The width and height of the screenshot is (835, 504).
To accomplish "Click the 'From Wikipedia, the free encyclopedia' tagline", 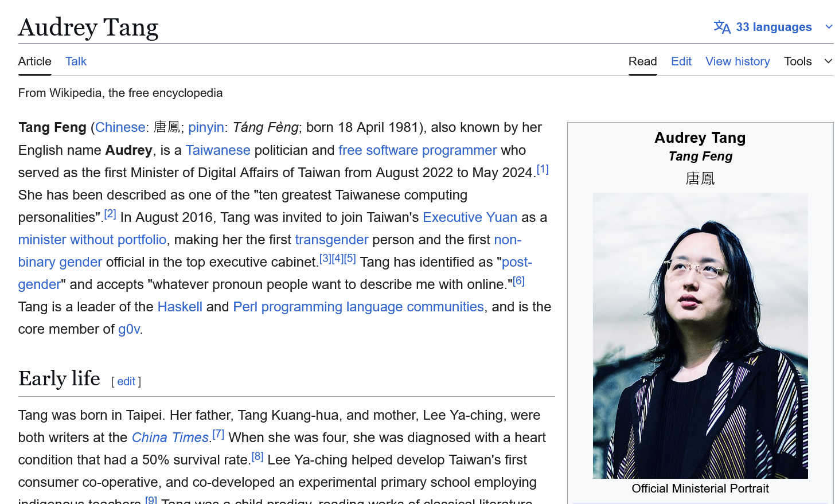I will coord(120,93).
